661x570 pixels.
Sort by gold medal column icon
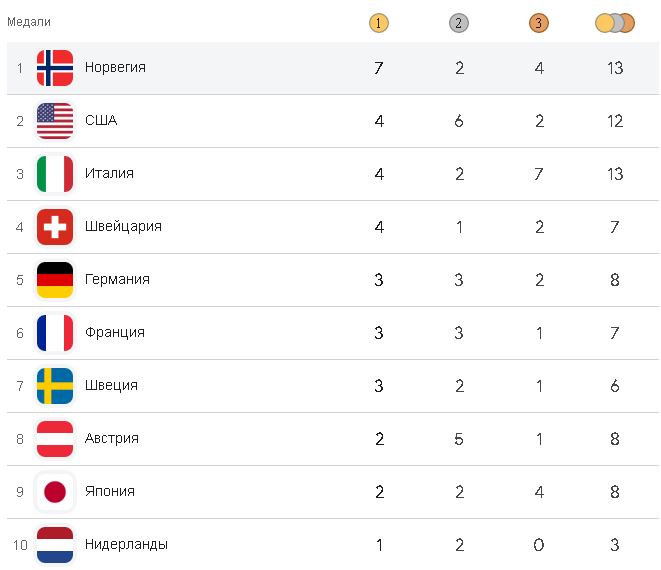378,22
